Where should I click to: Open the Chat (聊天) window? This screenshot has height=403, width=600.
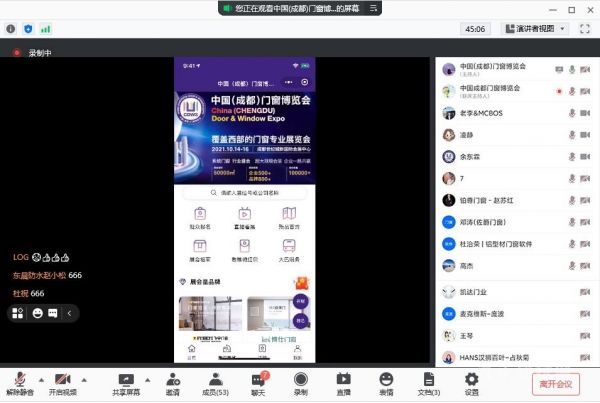pyautogui.click(x=259, y=379)
